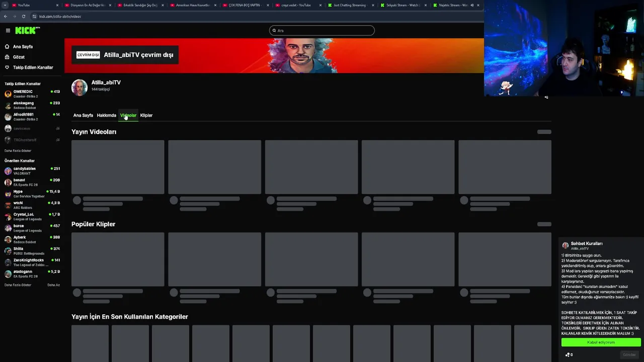The width and height of the screenshot is (644, 362).
Task: Click Popüler Klipler section heading
Action: tap(93, 224)
